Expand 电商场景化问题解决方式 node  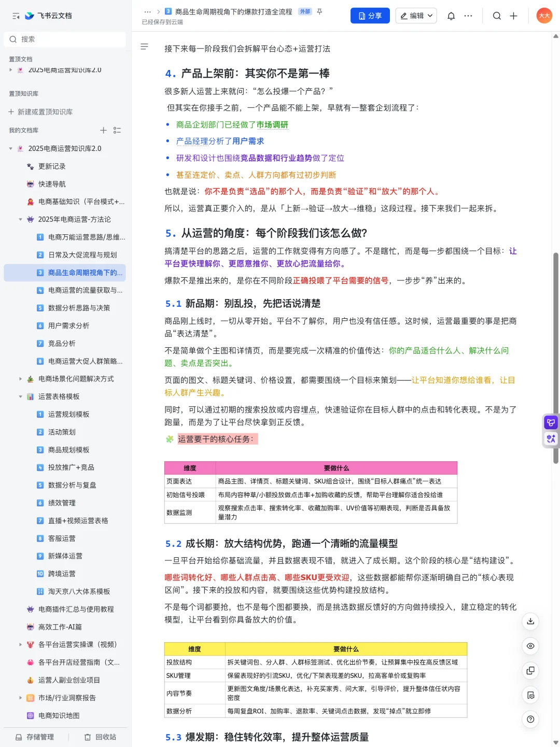[x=21, y=379]
